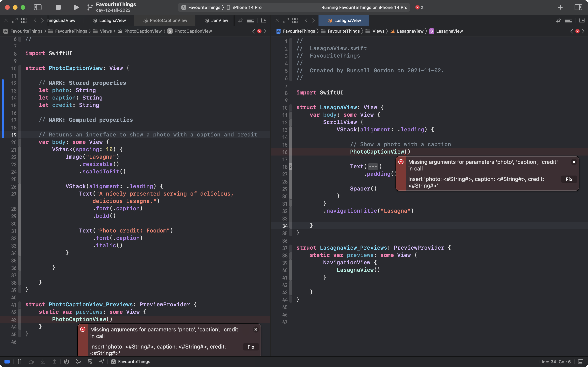
Task: Toggle the right inspector panel
Action: pos(578,7)
